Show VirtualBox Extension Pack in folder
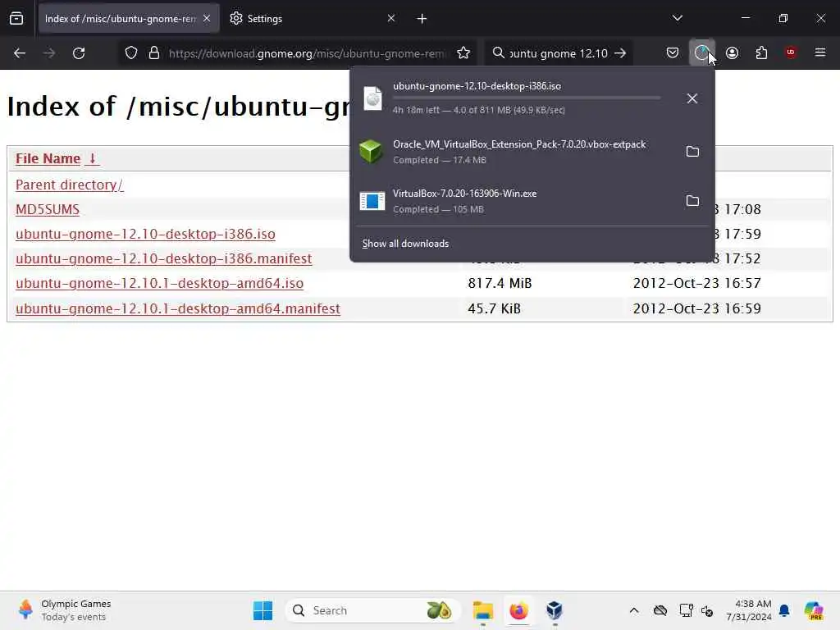840x630 pixels. (x=692, y=152)
